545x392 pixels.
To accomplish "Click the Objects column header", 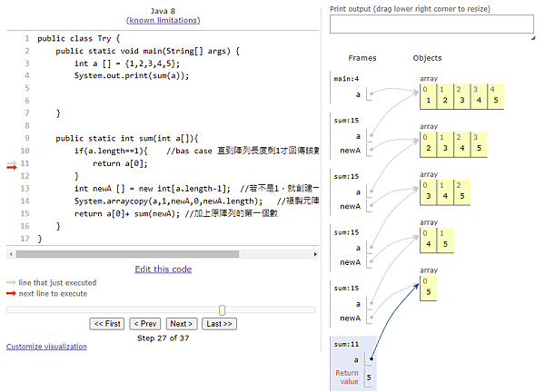I will pos(427,58).
